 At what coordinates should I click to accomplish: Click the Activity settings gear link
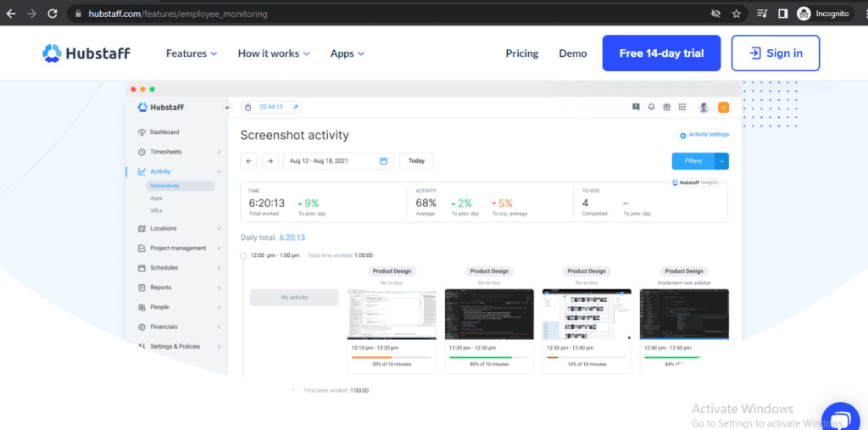(704, 134)
